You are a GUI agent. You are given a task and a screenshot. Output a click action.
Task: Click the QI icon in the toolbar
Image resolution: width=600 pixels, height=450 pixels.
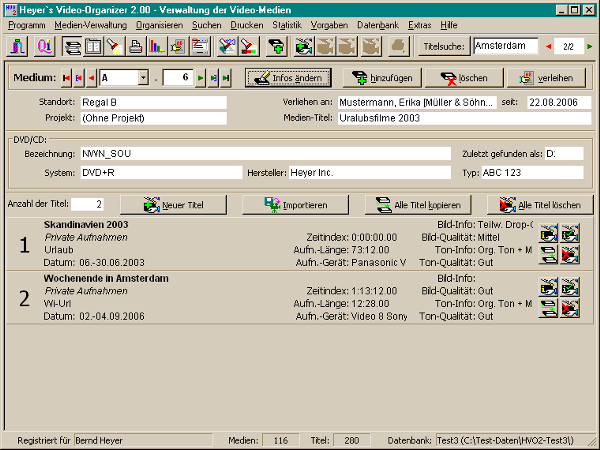44,46
